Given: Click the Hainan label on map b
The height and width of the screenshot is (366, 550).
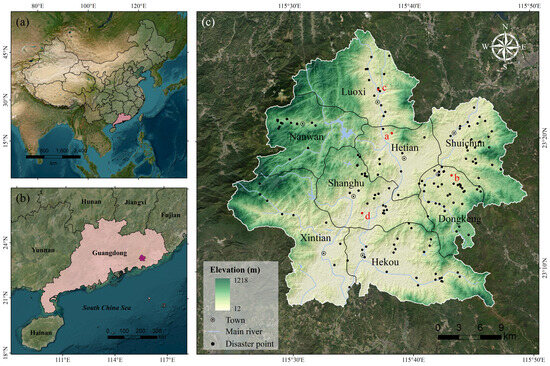Looking at the screenshot, I should [41, 332].
